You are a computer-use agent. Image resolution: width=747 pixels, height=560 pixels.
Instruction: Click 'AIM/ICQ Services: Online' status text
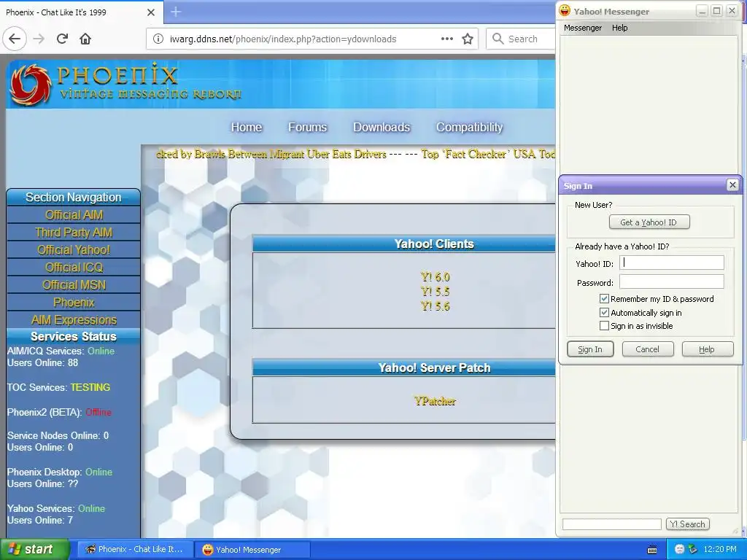coord(61,351)
